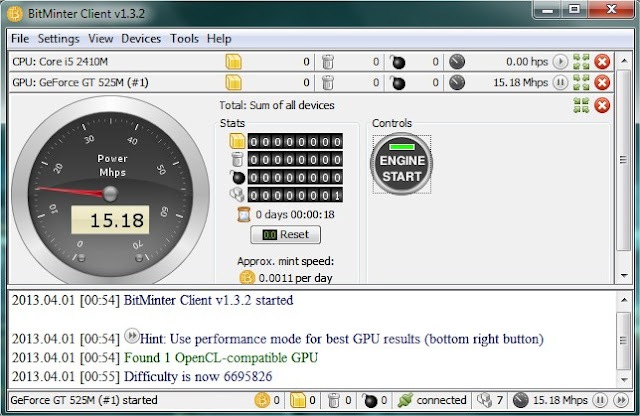Click the bomb icon in Stats panel
Screen dimensions: 640x416
click(237, 178)
